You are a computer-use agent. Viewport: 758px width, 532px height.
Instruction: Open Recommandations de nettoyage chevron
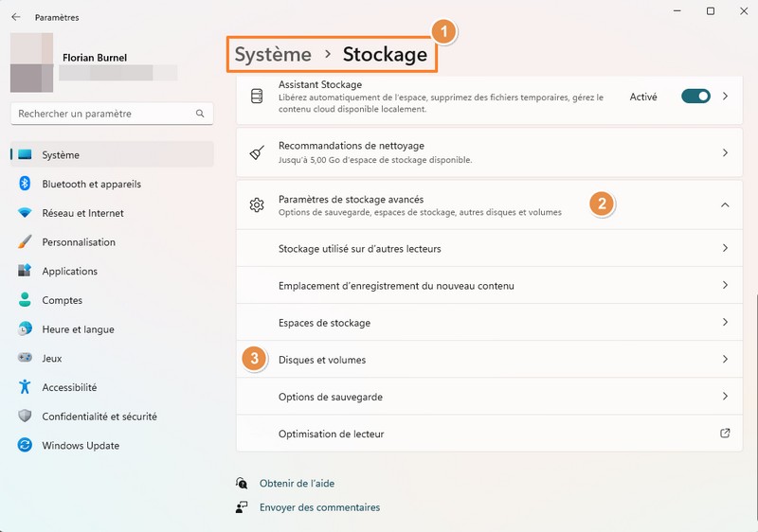[x=725, y=152]
